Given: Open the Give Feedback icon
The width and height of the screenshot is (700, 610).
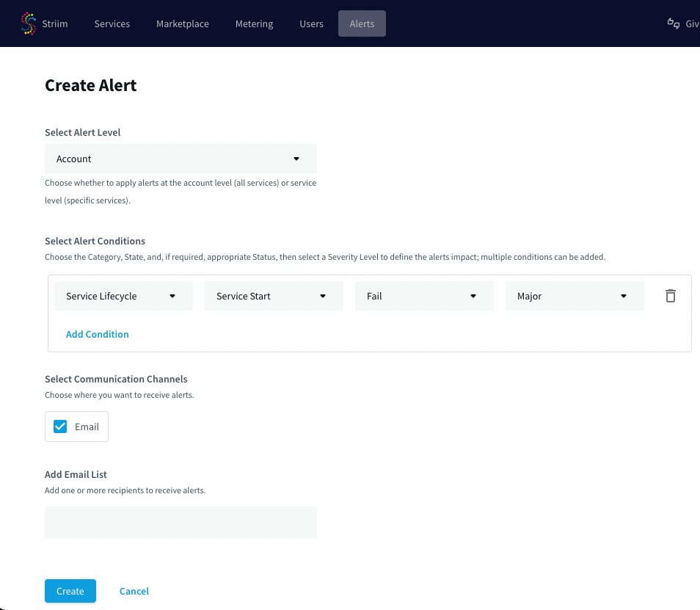Looking at the screenshot, I should point(674,23).
